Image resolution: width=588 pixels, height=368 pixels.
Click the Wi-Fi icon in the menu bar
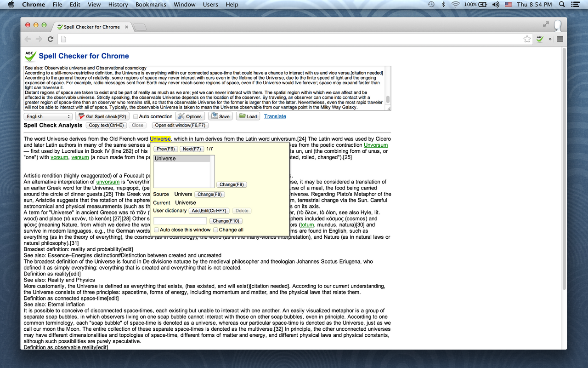455,4
